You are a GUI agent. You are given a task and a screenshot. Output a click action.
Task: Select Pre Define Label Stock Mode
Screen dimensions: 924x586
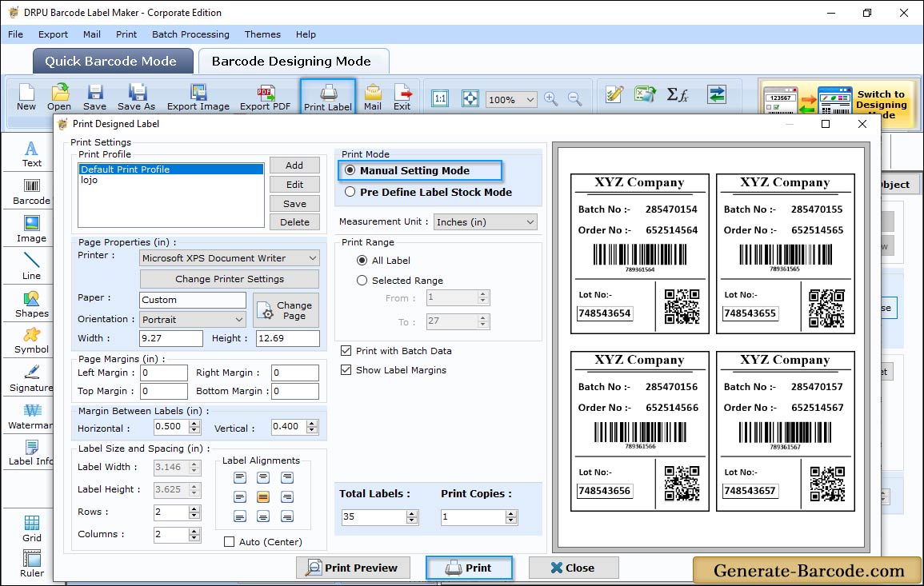(350, 192)
